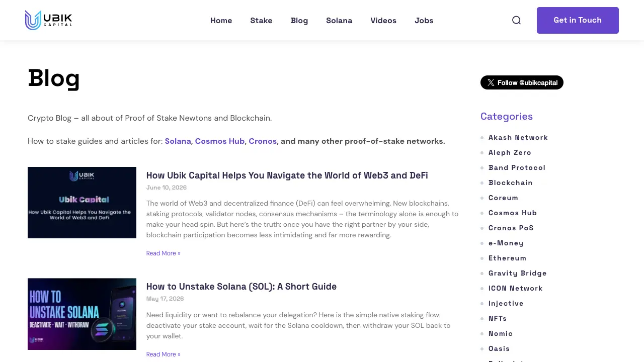Go to the Stake page

(261, 21)
